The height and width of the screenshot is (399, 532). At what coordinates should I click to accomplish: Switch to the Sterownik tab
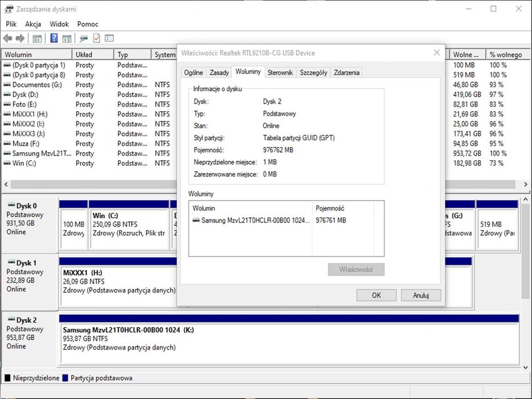click(280, 72)
